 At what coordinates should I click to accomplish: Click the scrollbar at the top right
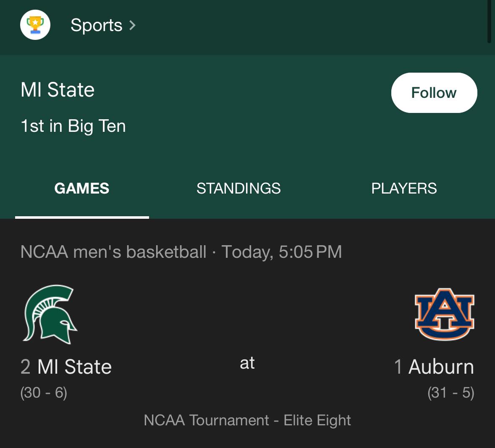489,21
